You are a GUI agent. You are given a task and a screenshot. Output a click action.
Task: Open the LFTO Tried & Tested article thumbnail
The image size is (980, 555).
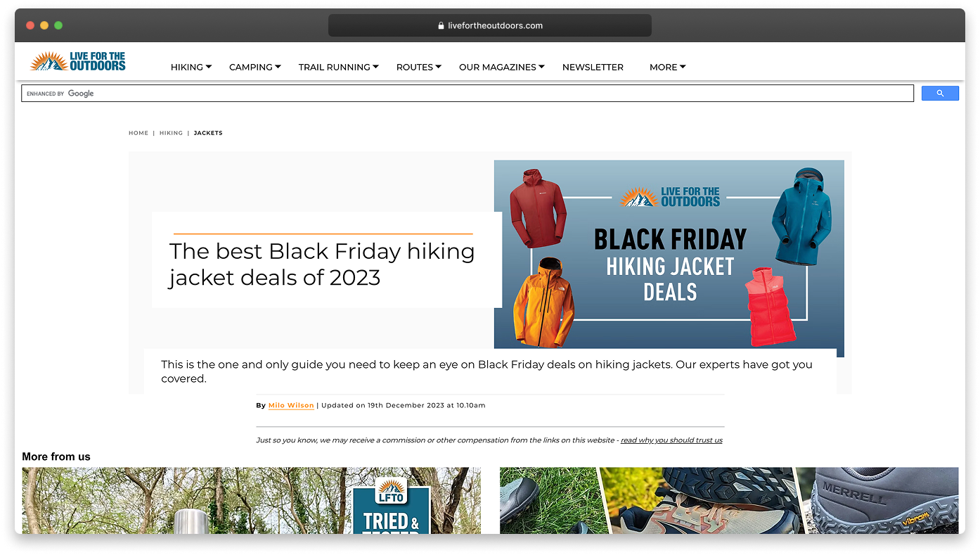point(251,500)
